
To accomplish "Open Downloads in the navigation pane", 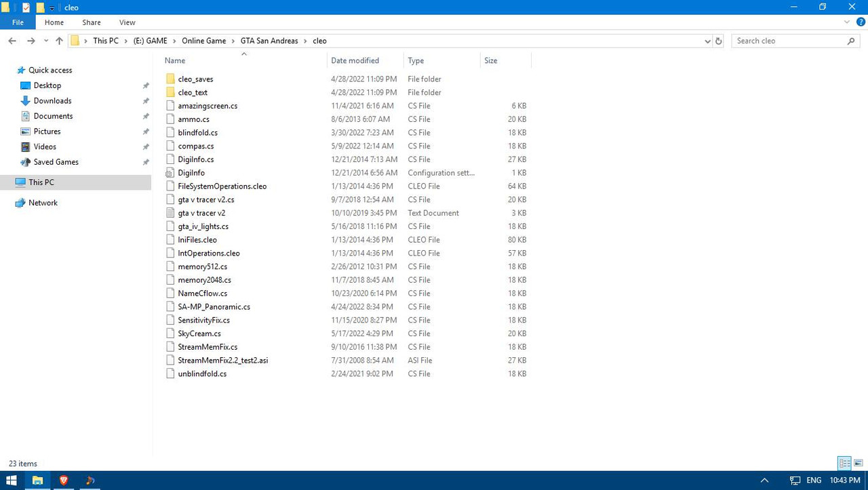I will (53, 101).
